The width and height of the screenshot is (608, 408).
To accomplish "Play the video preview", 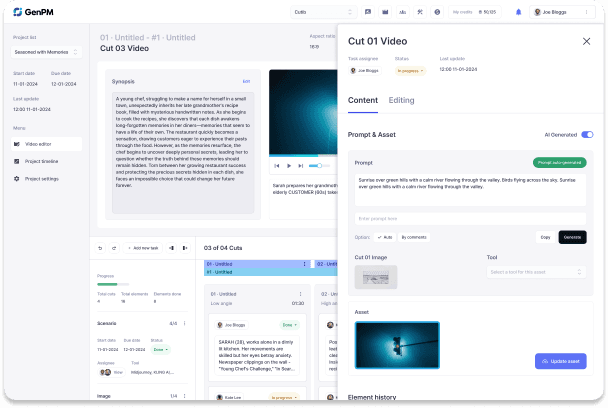I will (x=289, y=165).
